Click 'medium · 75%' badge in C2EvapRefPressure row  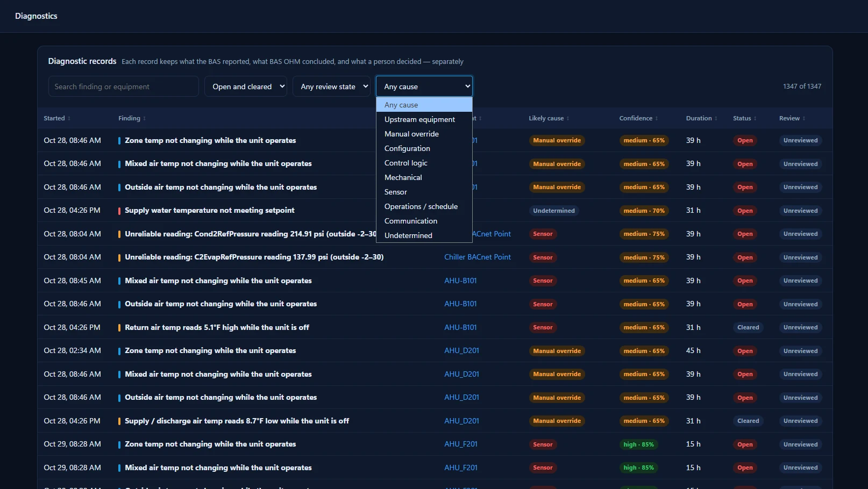(x=644, y=257)
